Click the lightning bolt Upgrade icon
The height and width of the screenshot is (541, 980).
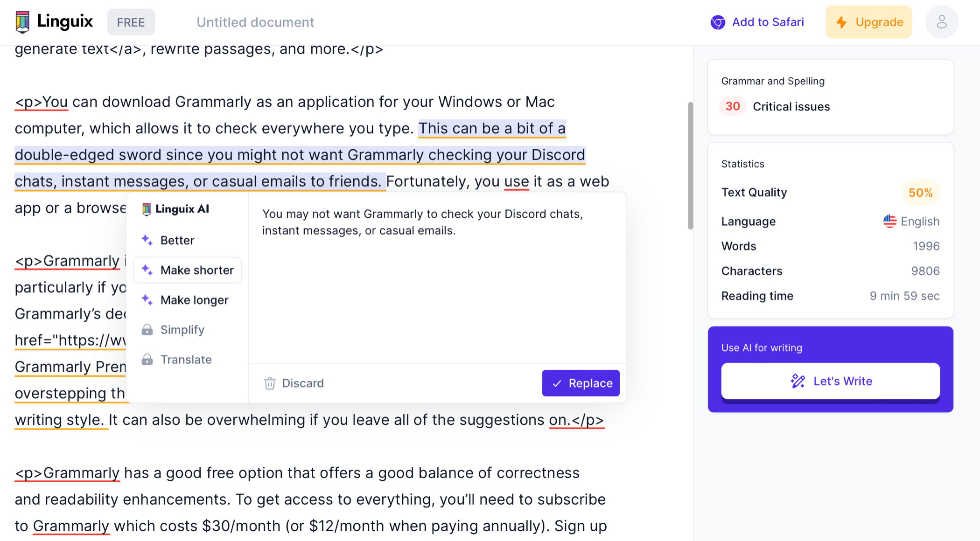[841, 22]
